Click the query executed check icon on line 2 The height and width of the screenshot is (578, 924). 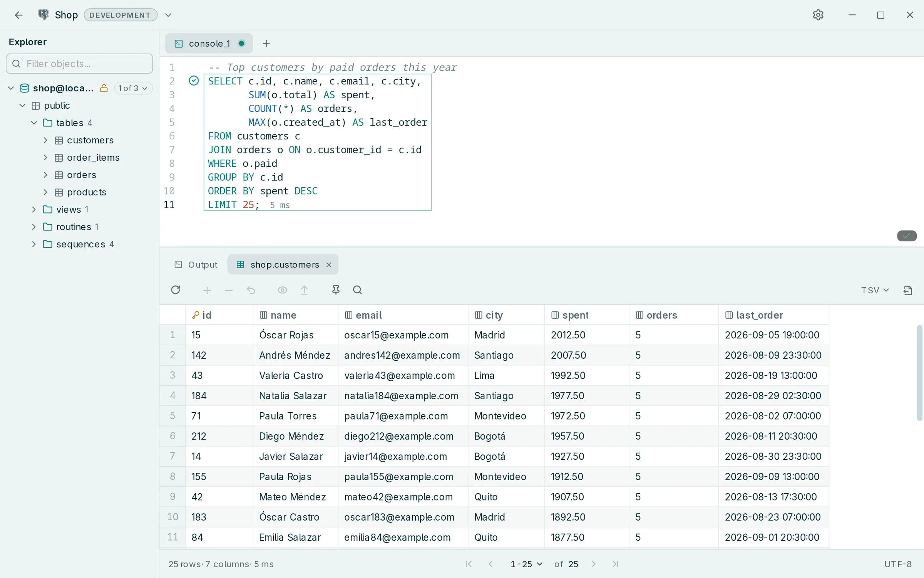(194, 81)
